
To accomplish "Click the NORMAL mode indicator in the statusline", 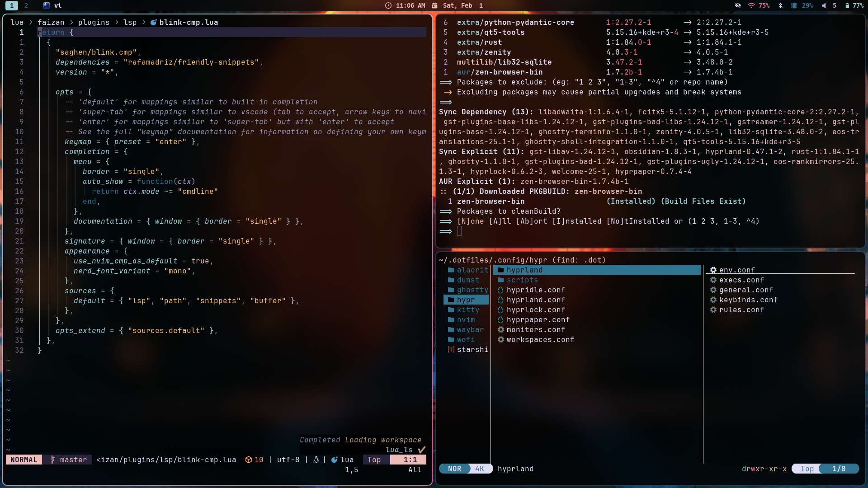I will [x=24, y=460].
